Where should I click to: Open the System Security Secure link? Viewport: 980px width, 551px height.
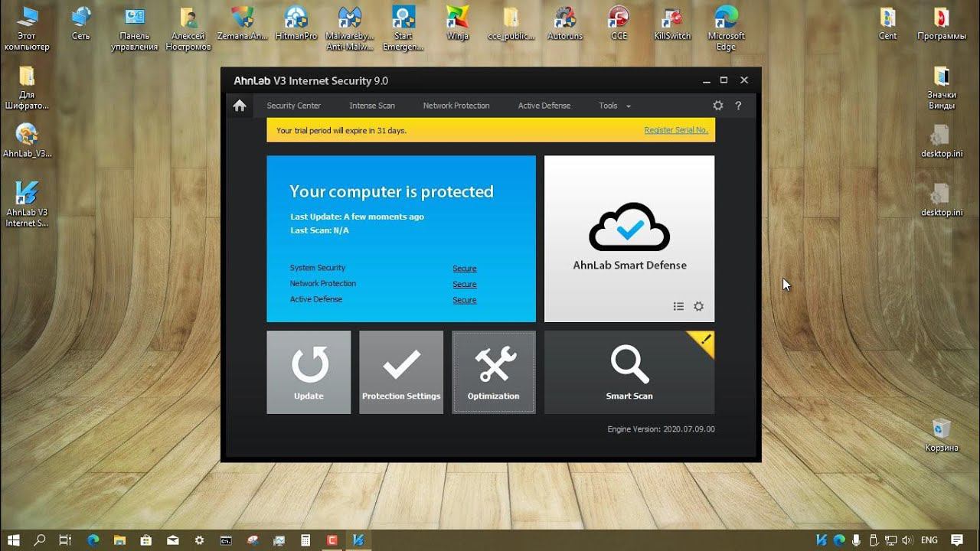click(465, 269)
